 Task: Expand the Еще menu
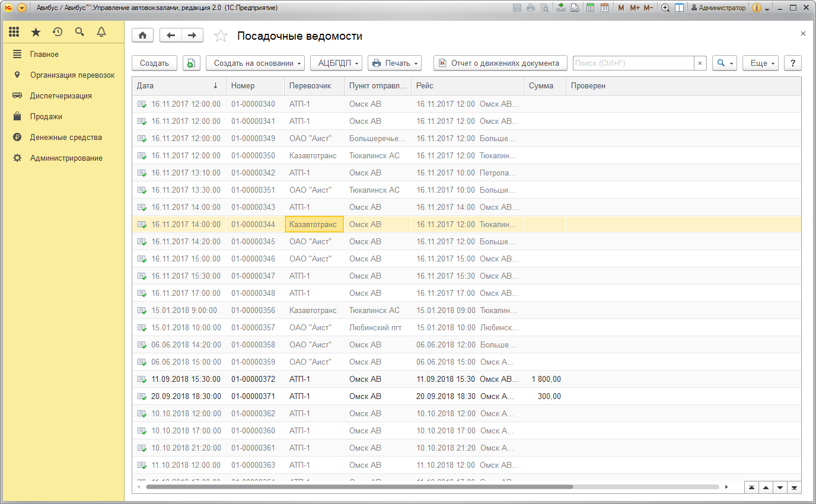point(760,63)
